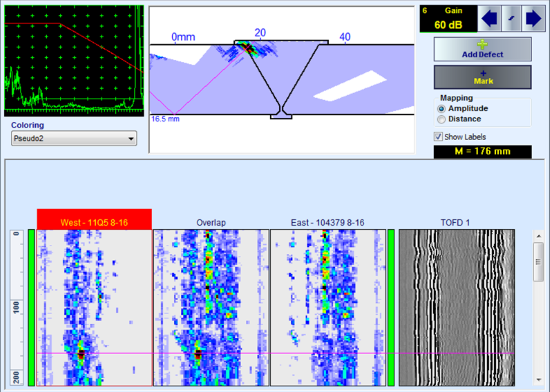
Task: Click the Overlap C-scan map panel
Action: tap(211, 308)
